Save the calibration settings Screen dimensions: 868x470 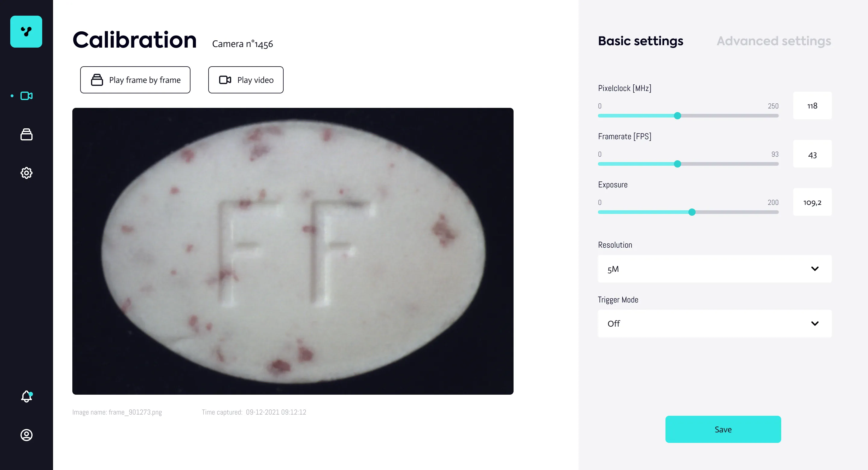[x=723, y=429]
